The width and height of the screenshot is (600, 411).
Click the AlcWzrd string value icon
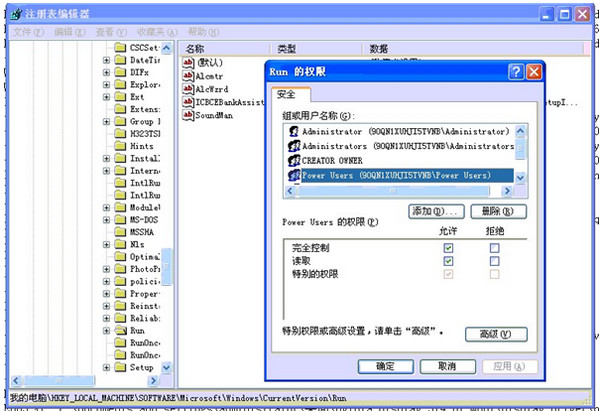coord(188,89)
